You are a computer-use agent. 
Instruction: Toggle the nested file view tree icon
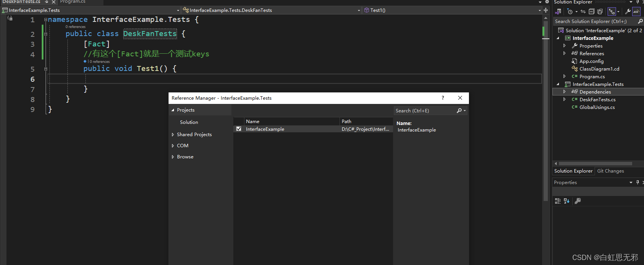pyautogui.click(x=612, y=12)
